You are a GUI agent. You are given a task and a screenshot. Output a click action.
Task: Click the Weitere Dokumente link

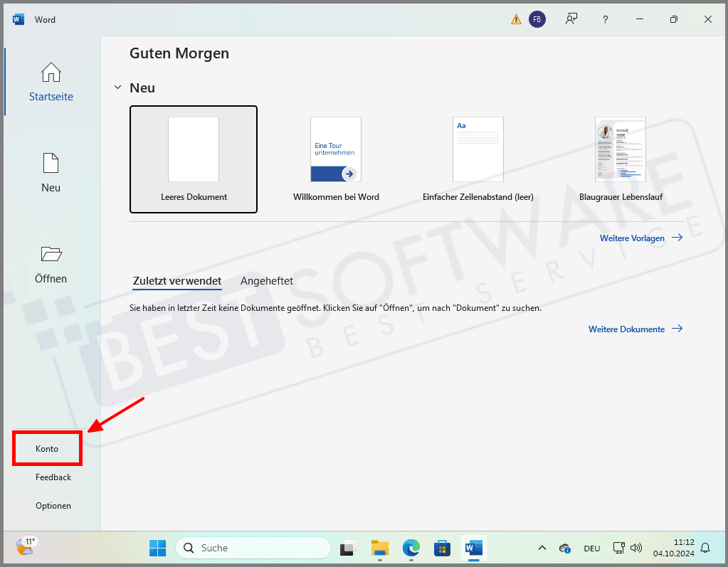click(x=635, y=329)
